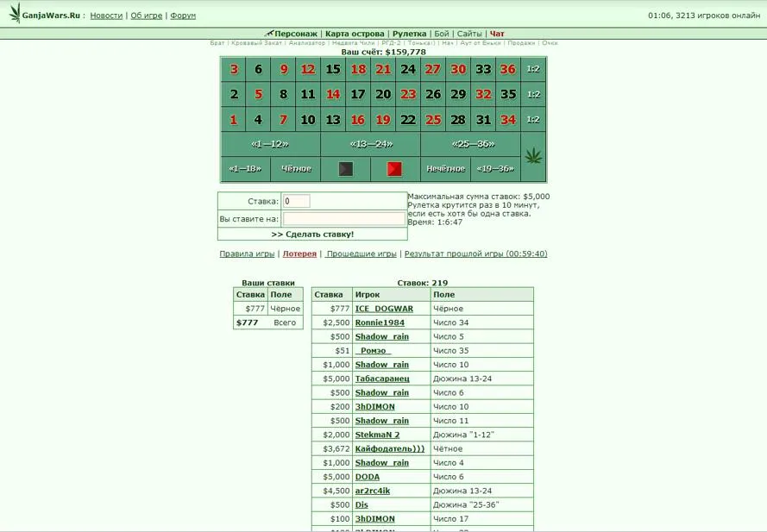Pick the Чётное (even) bet cell
This screenshot has height=532, width=767.
pyautogui.click(x=296, y=169)
